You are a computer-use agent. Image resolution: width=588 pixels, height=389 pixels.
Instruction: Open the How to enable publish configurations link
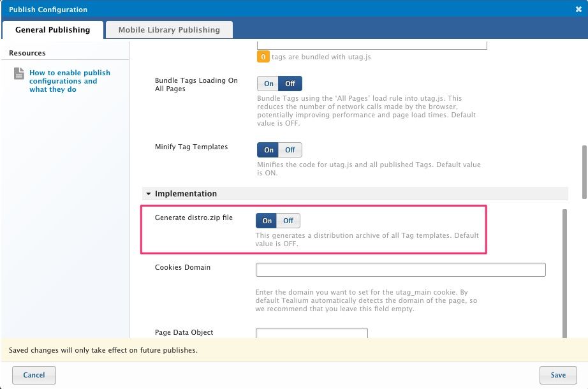click(70, 81)
